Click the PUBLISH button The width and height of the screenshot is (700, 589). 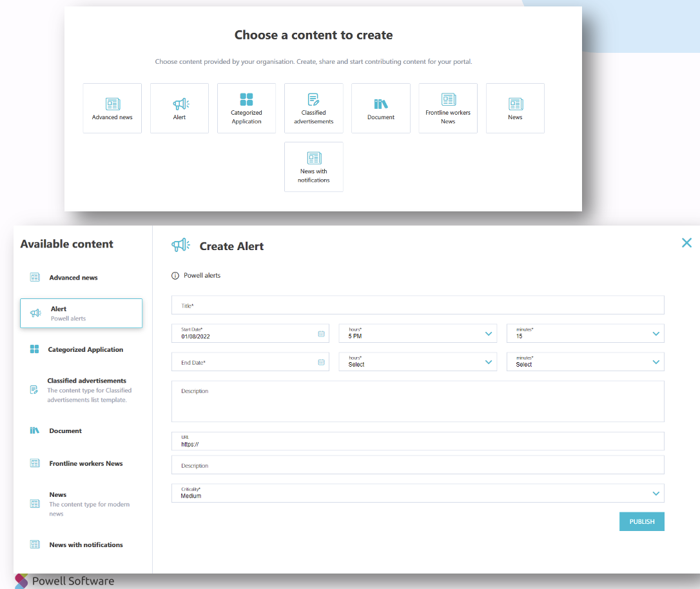pyautogui.click(x=641, y=521)
